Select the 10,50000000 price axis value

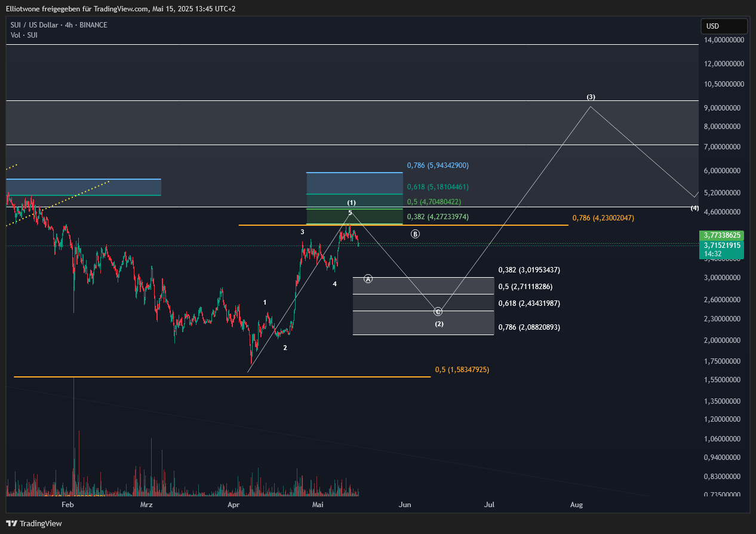[724, 84]
